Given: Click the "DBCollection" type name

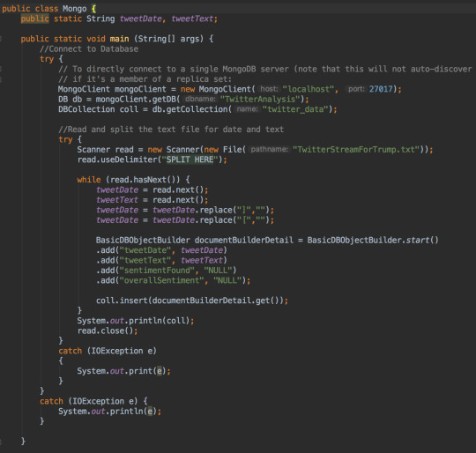Looking at the screenshot, I should 86,109.
